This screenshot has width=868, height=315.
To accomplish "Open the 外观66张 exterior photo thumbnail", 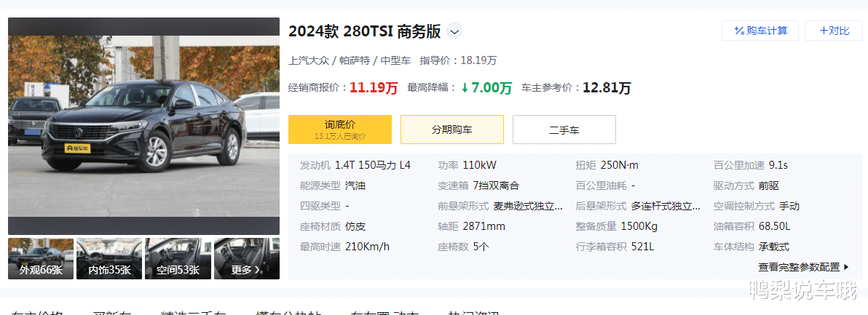I will tap(41, 259).
